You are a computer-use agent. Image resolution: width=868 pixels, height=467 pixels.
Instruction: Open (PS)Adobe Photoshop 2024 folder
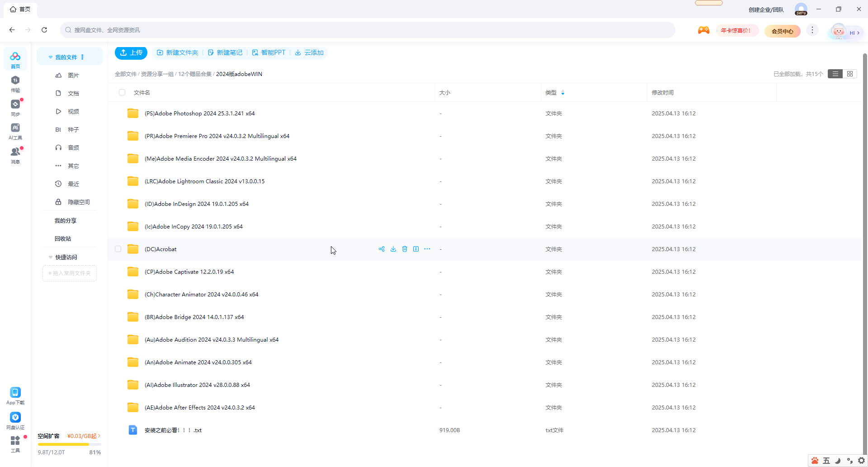tap(199, 114)
